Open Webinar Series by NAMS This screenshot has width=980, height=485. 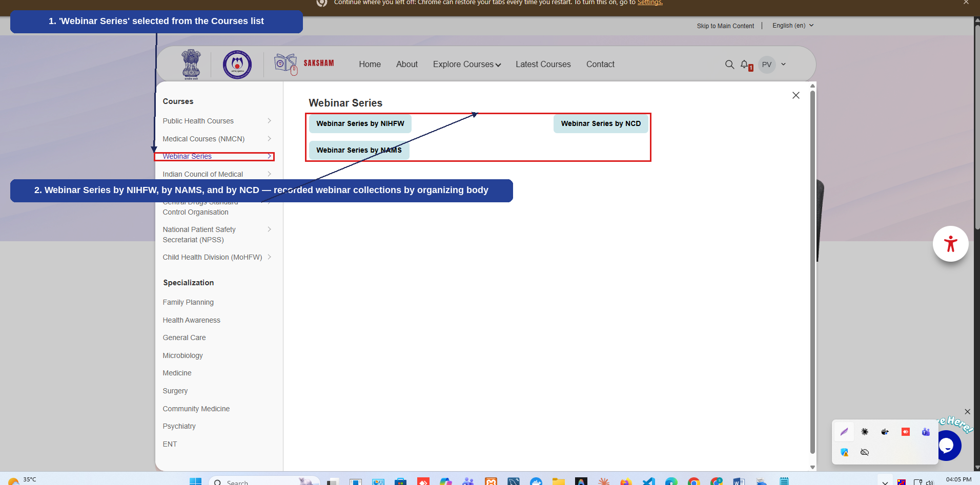click(359, 150)
